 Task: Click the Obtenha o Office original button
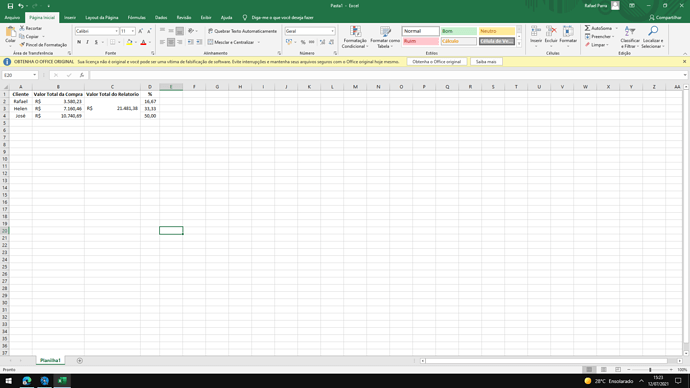pyautogui.click(x=437, y=62)
